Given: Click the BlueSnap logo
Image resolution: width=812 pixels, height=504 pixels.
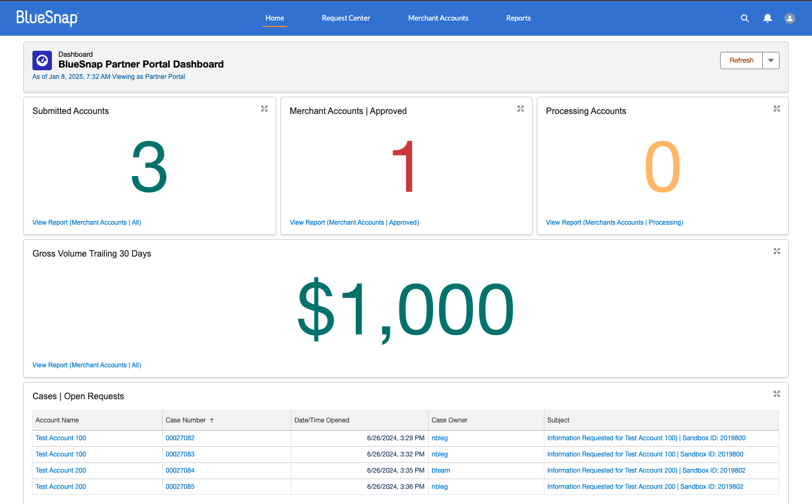Looking at the screenshot, I should pos(48,18).
